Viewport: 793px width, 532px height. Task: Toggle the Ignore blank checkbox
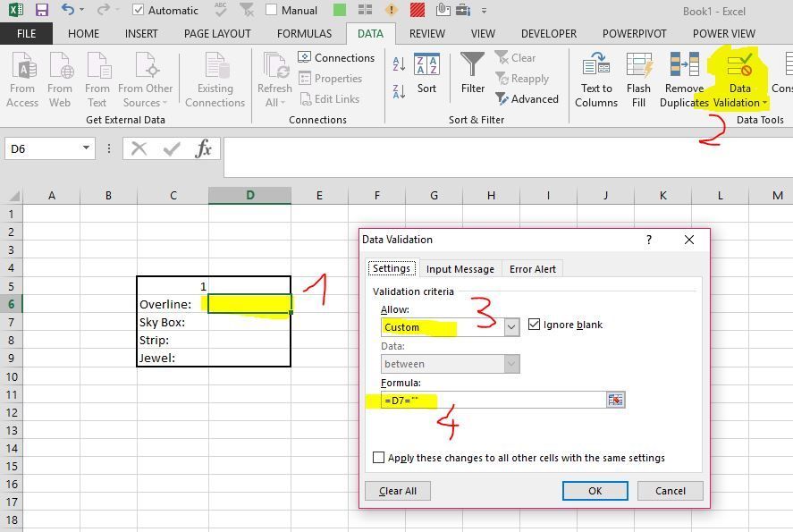(535, 325)
